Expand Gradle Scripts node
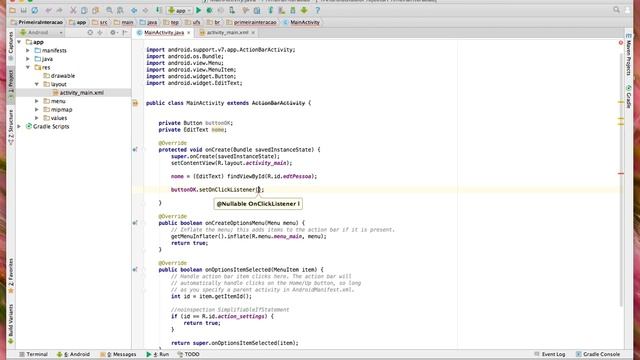The height and width of the screenshot is (360, 640). click(x=19, y=127)
